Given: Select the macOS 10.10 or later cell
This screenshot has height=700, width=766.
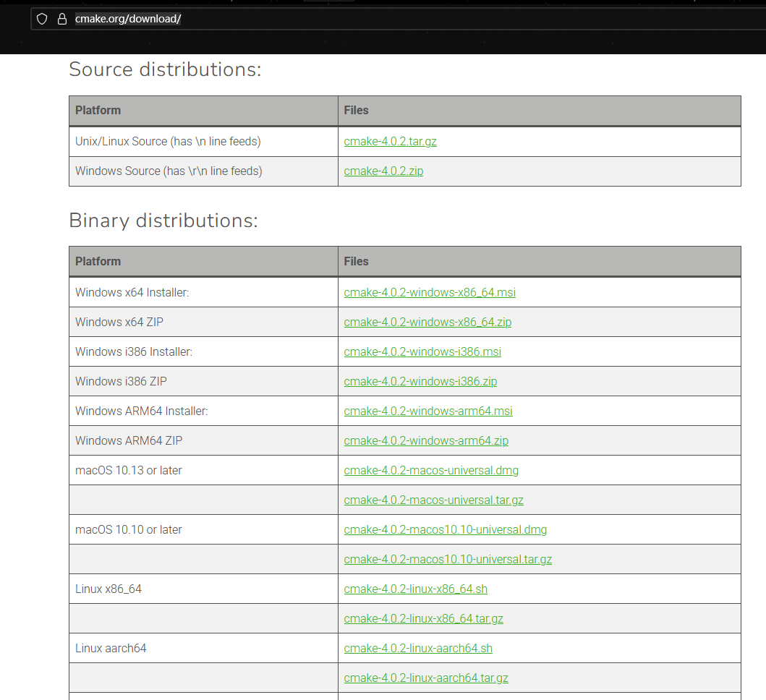Looking at the screenshot, I should coord(203,529).
